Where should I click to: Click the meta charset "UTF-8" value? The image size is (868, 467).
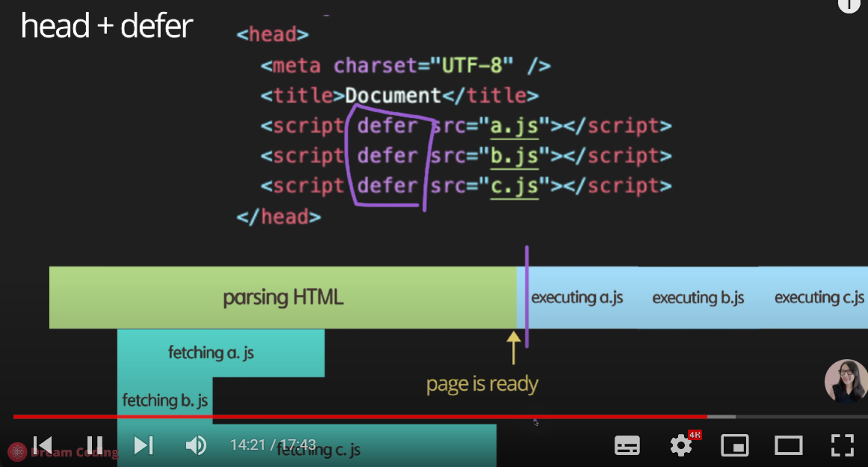coord(472,66)
